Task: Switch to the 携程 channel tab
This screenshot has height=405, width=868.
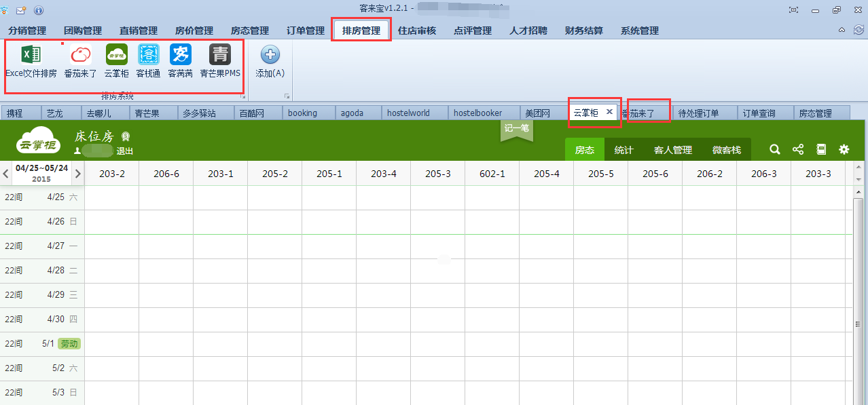Action: (x=20, y=113)
